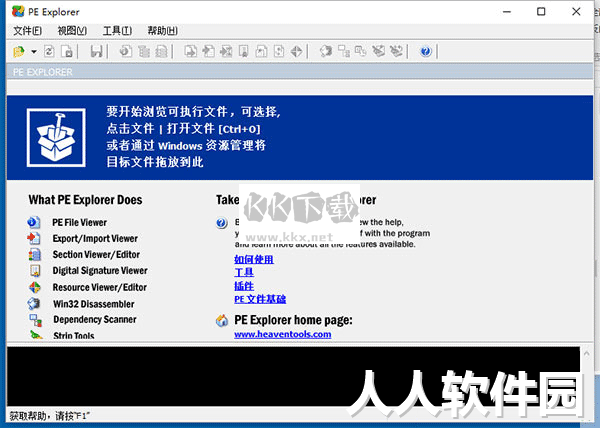Open the 文件(F) menu

click(x=28, y=31)
